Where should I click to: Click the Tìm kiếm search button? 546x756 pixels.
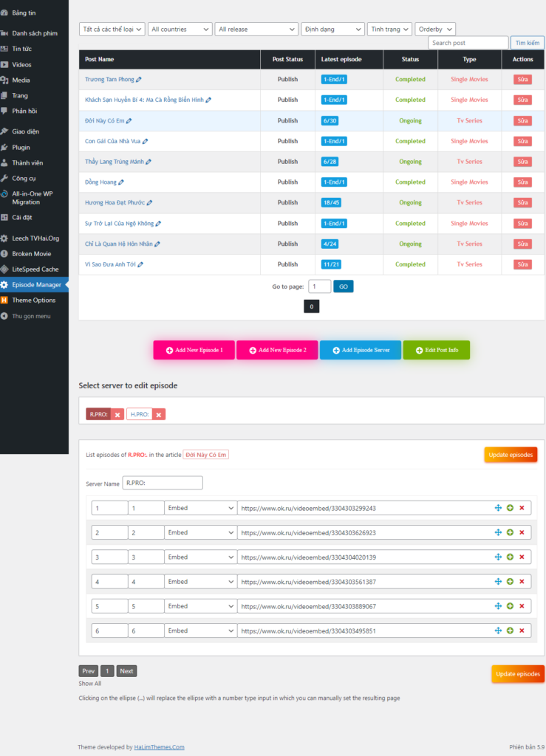coord(528,43)
